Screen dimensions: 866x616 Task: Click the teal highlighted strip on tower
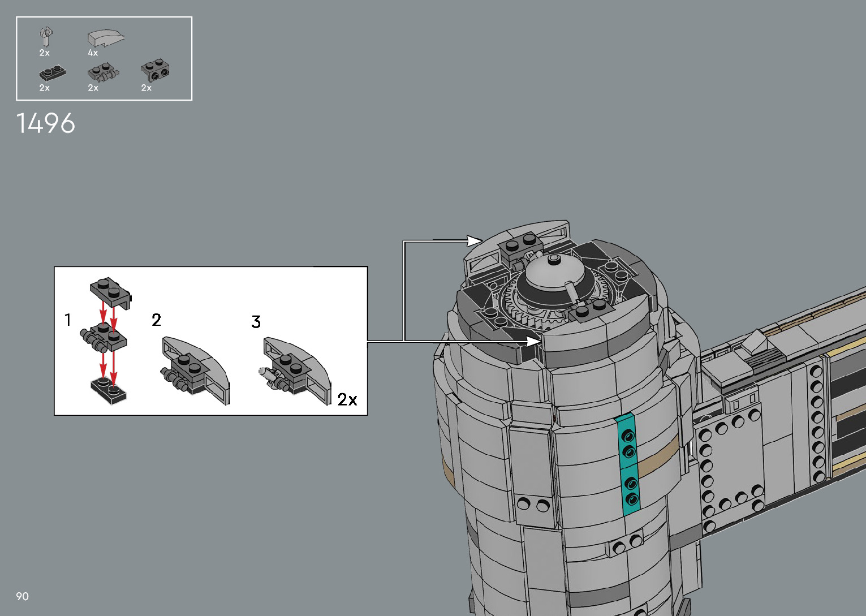click(x=629, y=464)
